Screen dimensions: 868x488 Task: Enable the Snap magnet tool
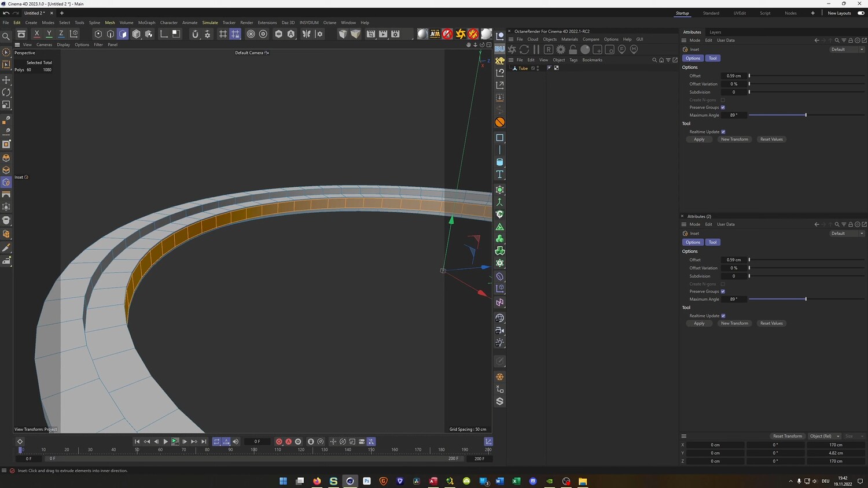tap(195, 34)
